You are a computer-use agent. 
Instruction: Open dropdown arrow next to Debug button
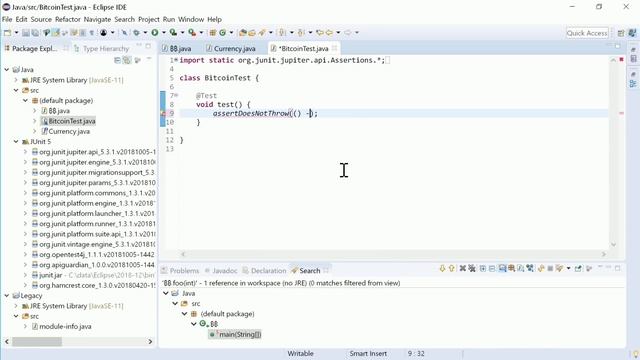pyautogui.click(x=145, y=33)
